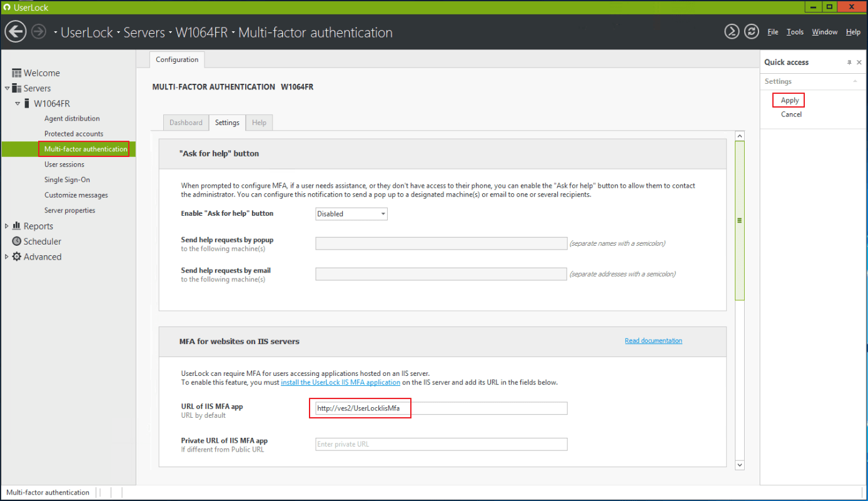Image resolution: width=868 pixels, height=501 pixels.
Task: Open breadcrumb dropdown before UserLock
Action: 56,33
